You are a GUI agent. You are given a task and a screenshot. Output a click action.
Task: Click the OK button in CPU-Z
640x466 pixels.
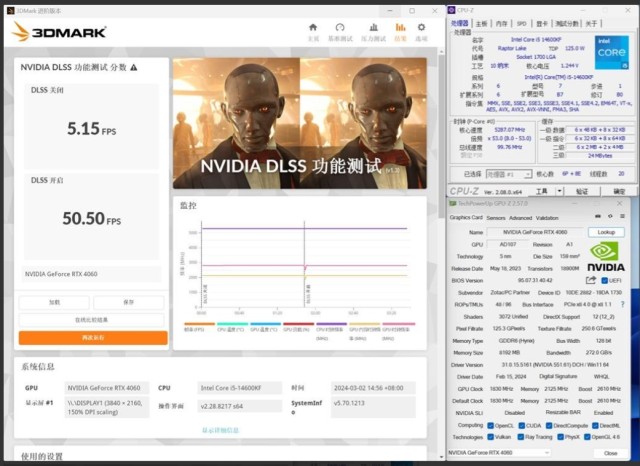[619, 191]
